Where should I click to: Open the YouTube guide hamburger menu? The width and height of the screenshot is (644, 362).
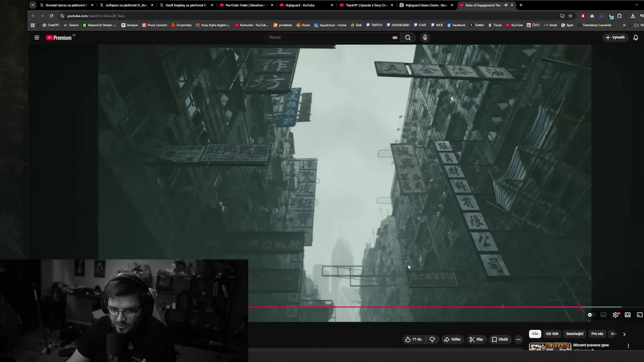tap(37, 38)
